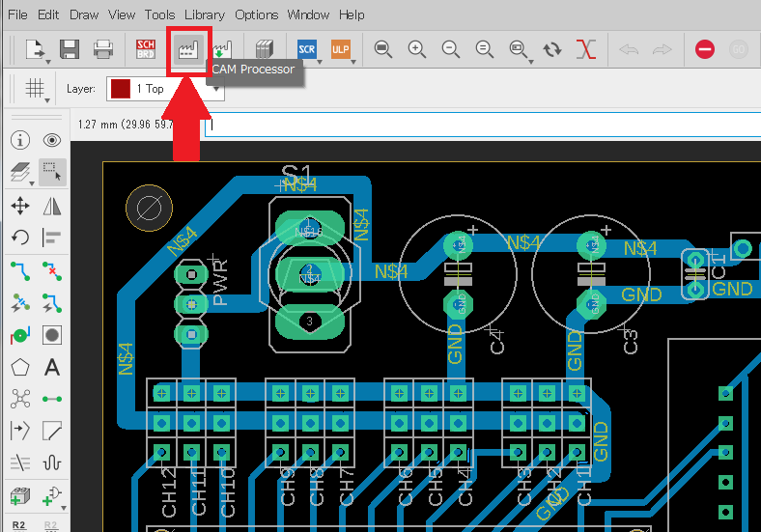Expand the grid icon dropdown arrow
Screen dimensions: 761x532
tap(47, 100)
